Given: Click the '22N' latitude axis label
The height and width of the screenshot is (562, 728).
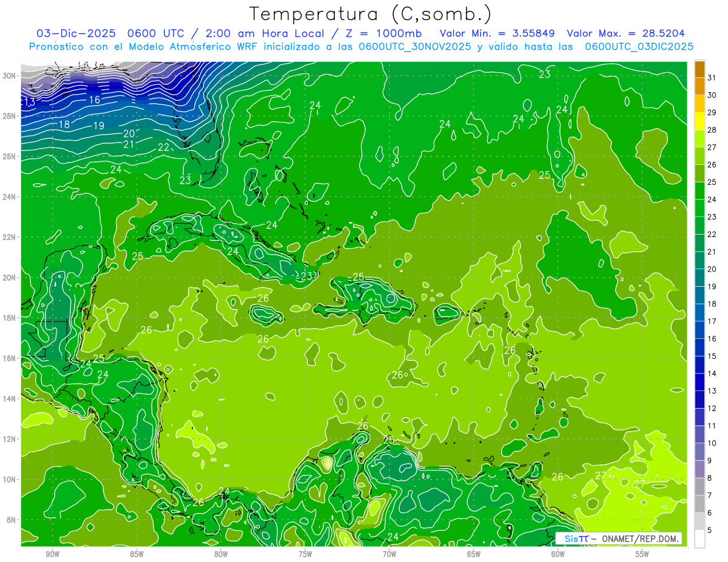Looking at the screenshot, I should pos(10,237).
